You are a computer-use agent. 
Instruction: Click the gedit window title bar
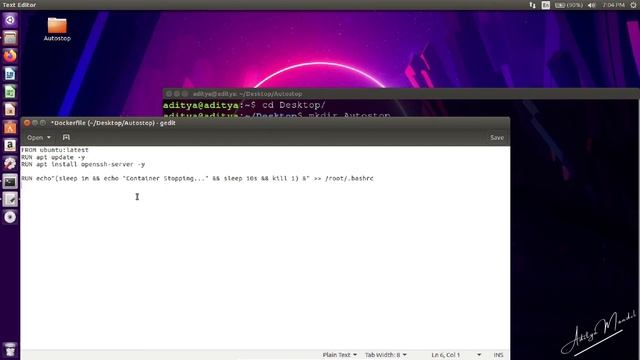pyautogui.click(x=265, y=122)
